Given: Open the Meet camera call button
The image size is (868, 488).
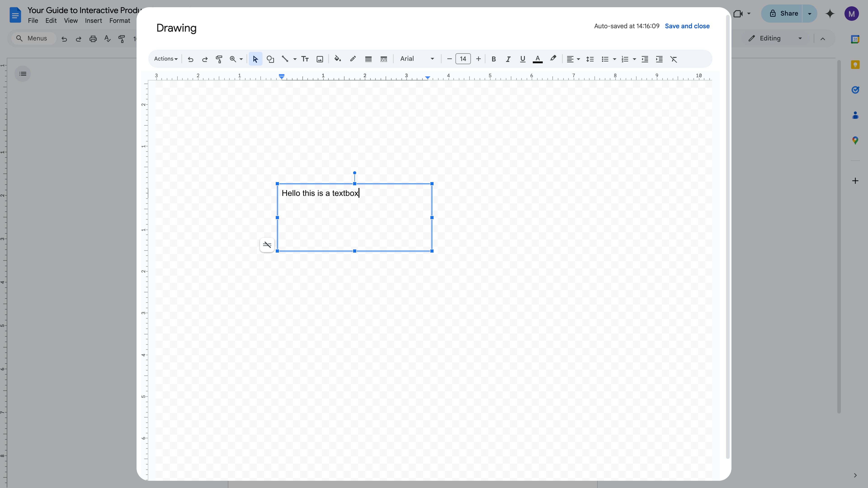Looking at the screenshot, I should [742, 14].
